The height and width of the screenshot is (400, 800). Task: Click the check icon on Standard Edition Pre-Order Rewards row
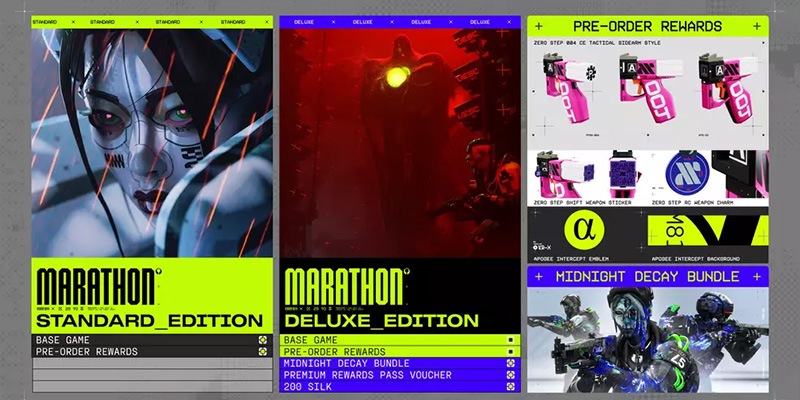262,352
